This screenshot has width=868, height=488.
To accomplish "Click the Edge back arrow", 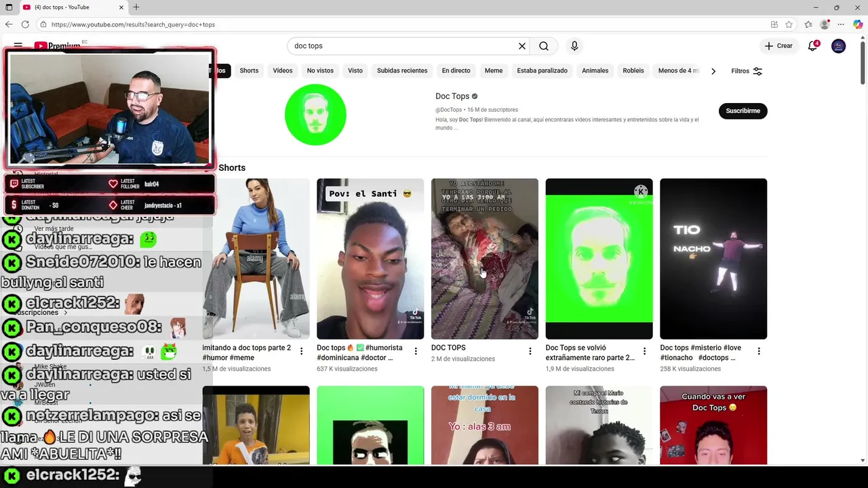I will 9,24.
